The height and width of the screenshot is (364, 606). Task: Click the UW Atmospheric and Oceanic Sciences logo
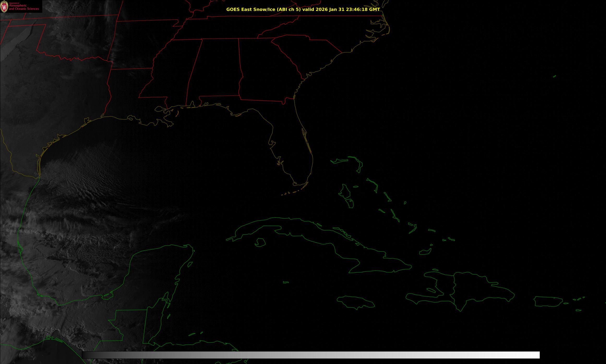coord(21,7)
